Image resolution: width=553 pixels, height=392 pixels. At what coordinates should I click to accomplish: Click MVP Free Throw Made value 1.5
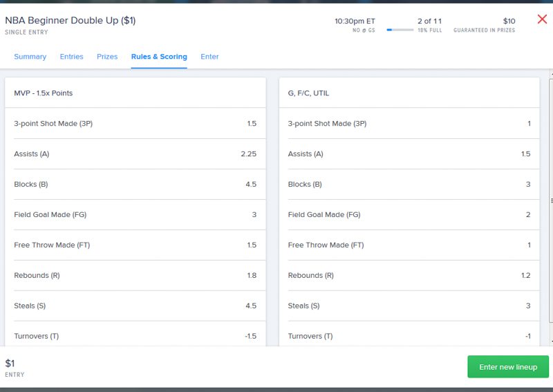(252, 245)
